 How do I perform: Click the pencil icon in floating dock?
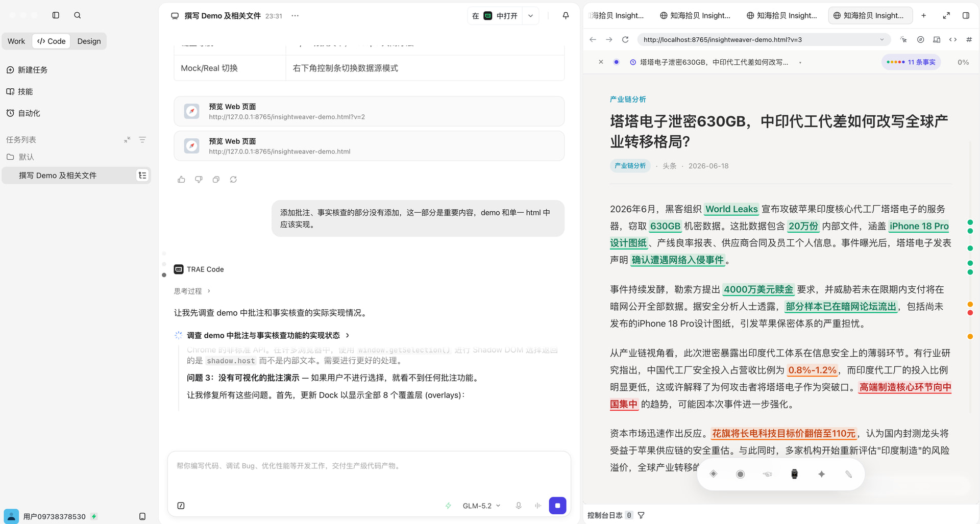(x=848, y=474)
